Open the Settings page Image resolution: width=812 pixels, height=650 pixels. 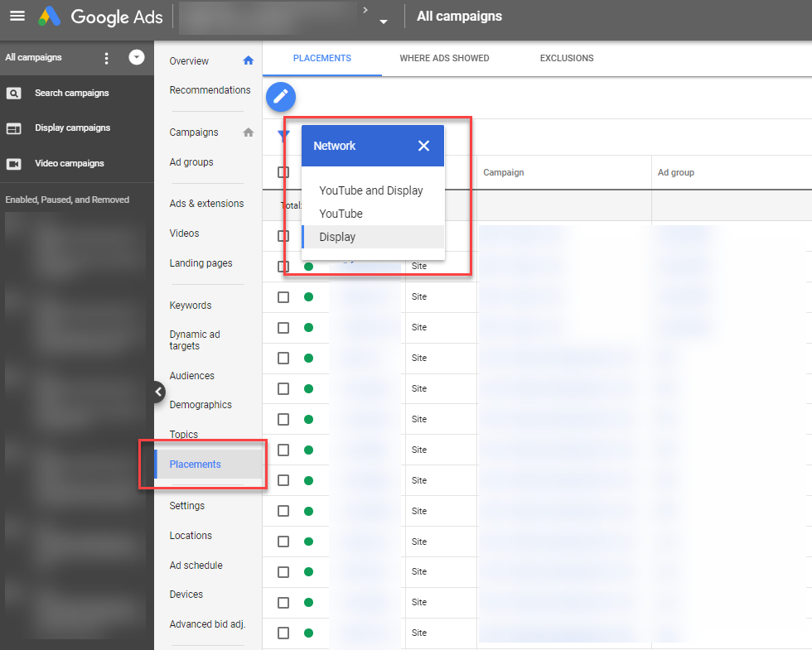click(187, 506)
